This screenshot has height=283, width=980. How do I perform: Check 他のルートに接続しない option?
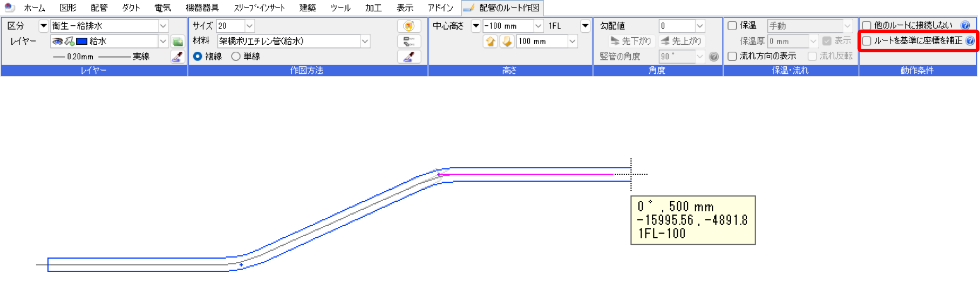click(867, 25)
